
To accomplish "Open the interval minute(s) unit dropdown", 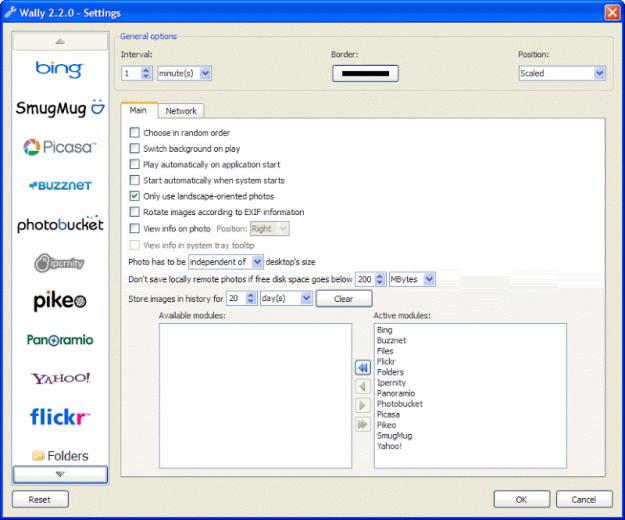I will click(185, 73).
